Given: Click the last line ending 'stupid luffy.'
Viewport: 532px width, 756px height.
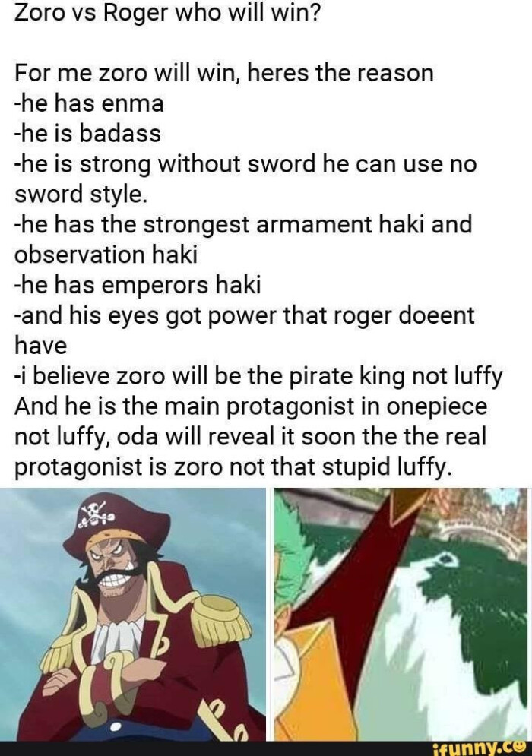Looking at the screenshot, I should [233, 467].
